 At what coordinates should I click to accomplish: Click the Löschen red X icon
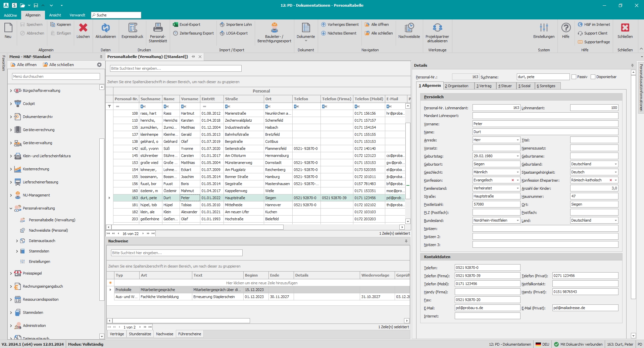[83, 28]
